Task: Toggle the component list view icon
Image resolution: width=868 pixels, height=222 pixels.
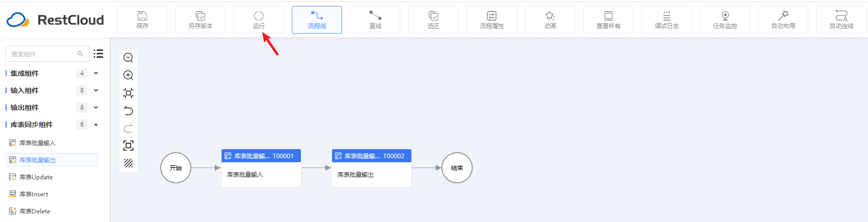Action: pyautogui.click(x=98, y=54)
